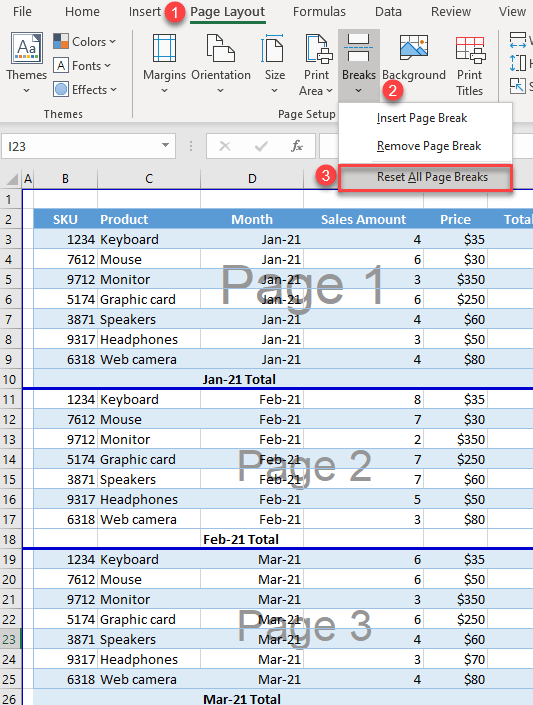Expand the Size dropdown arrow

[x=274, y=91]
